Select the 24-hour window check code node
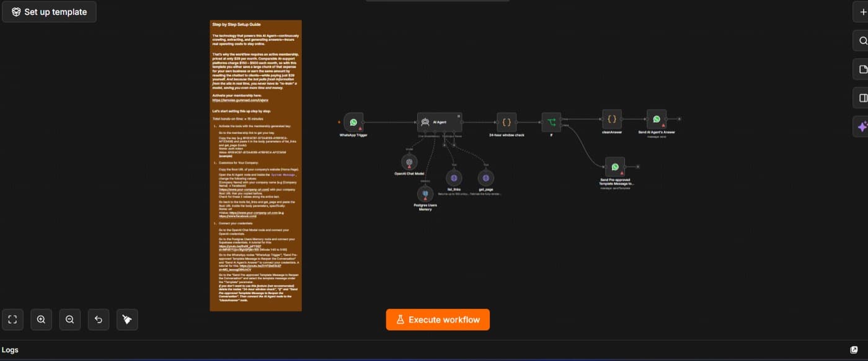868x361 pixels. [x=507, y=122]
